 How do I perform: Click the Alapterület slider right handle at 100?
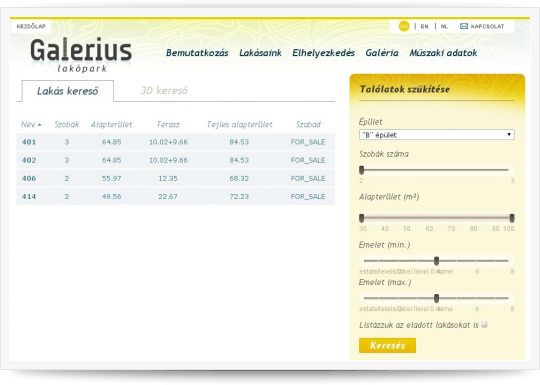click(512, 218)
